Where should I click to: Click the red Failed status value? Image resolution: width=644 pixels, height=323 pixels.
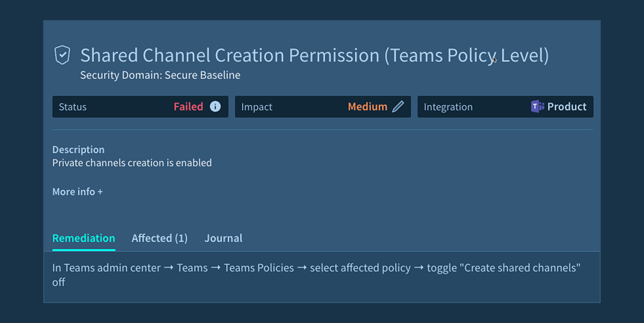[x=188, y=107]
